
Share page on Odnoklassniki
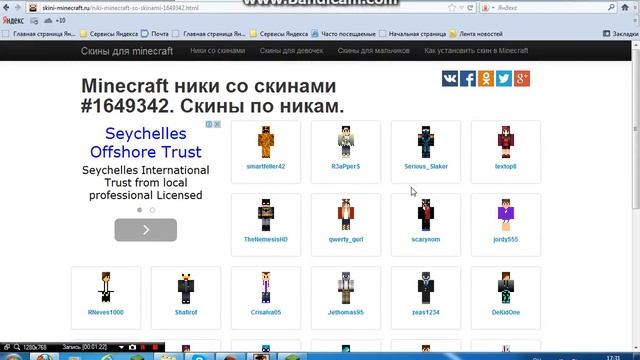pyautogui.click(x=486, y=78)
